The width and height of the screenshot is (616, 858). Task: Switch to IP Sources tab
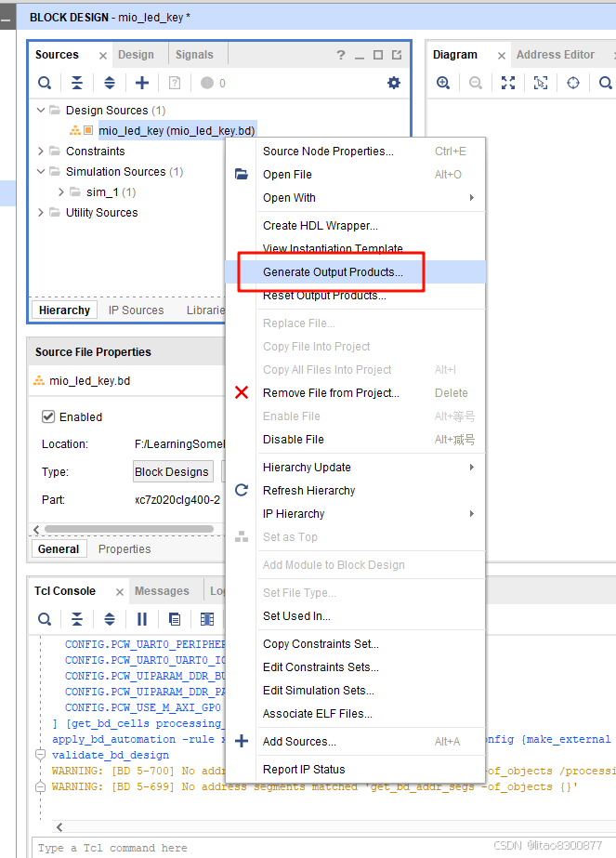(x=137, y=310)
